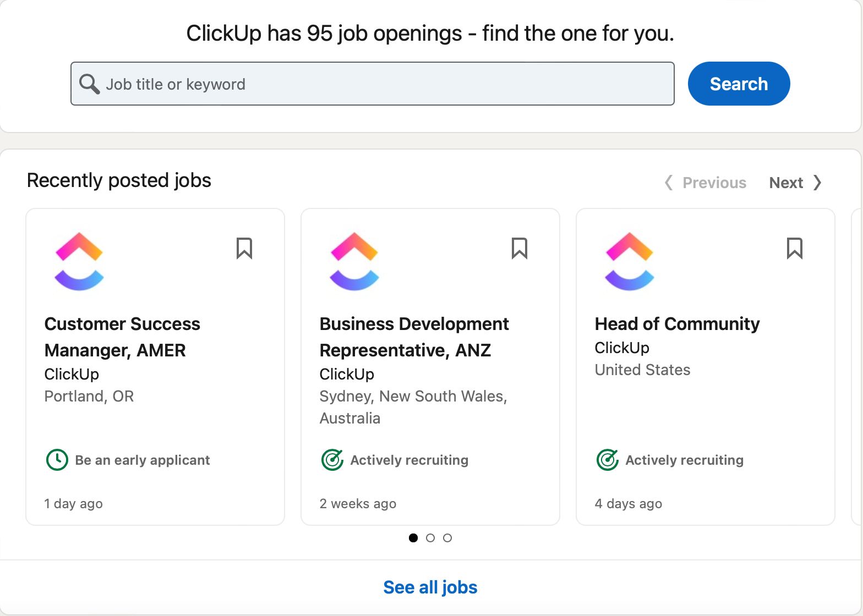Open See all jobs link

pyautogui.click(x=430, y=587)
